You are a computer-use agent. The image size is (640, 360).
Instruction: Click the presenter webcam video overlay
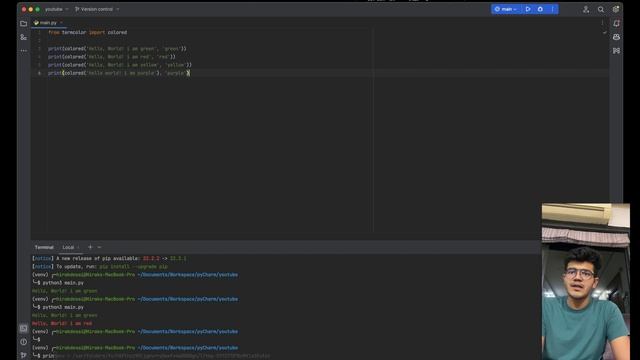586,282
